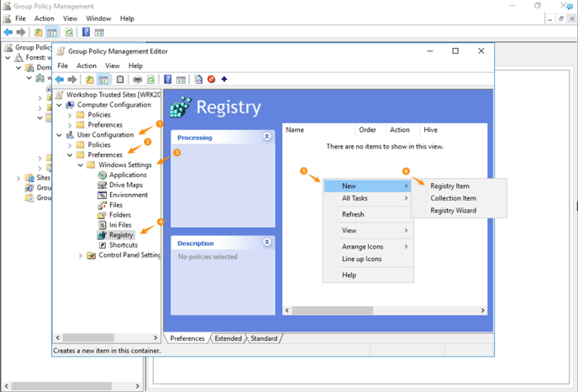Viewport: 578px width, 392px height.
Task: Open Arrange Icons submenu
Action: pyautogui.click(x=368, y=247)
